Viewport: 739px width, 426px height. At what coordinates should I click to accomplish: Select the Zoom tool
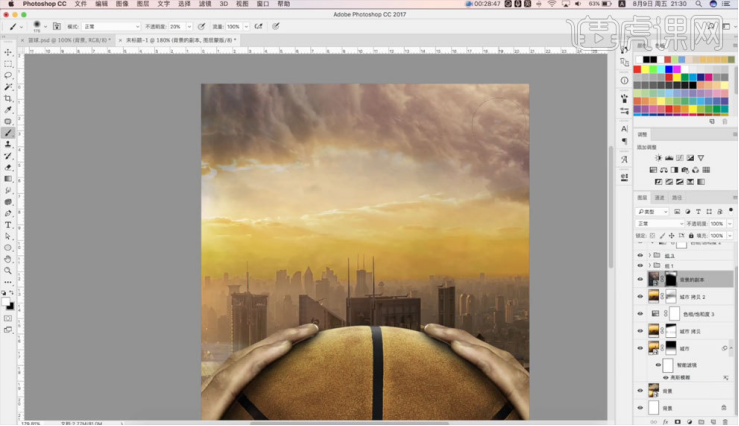[8, 270]
